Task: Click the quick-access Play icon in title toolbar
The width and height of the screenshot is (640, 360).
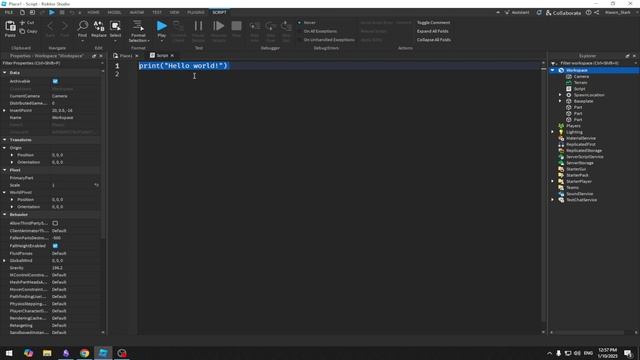Action: tap(52, 13)
